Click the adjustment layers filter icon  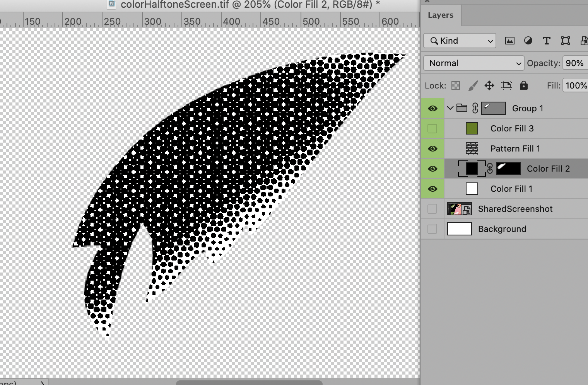click(x=528, y=41)
